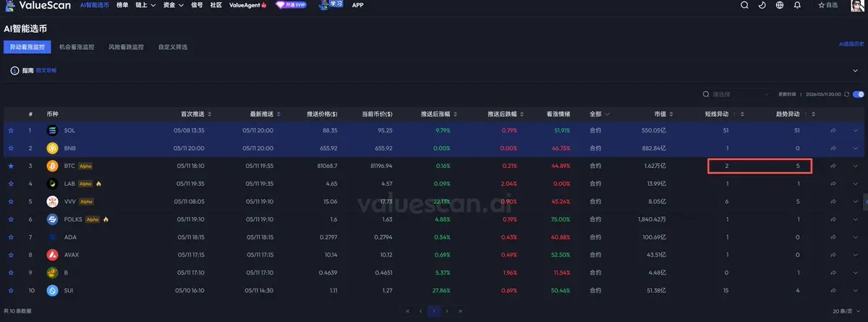Switch to 风险看跌监控 tab
This screenshot has width=868, height=322.
pyautogui.click(x=126, y=47)
